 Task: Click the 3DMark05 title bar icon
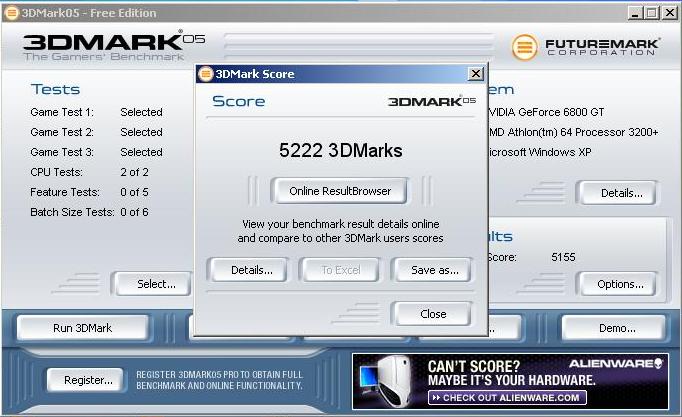point(11,13)
